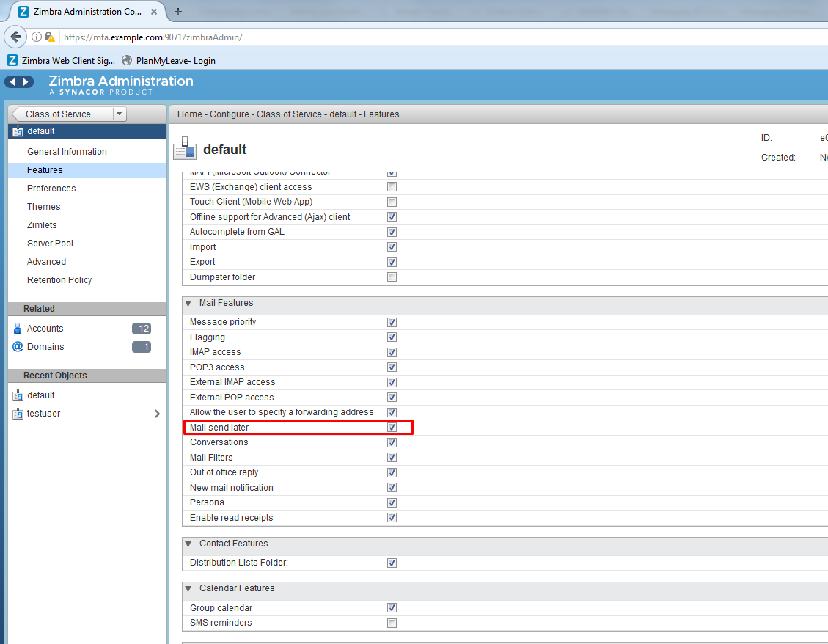Viewport: 828px width, 644px height.
Task: Click the Class of Service back button
Action: click(62, 114)
